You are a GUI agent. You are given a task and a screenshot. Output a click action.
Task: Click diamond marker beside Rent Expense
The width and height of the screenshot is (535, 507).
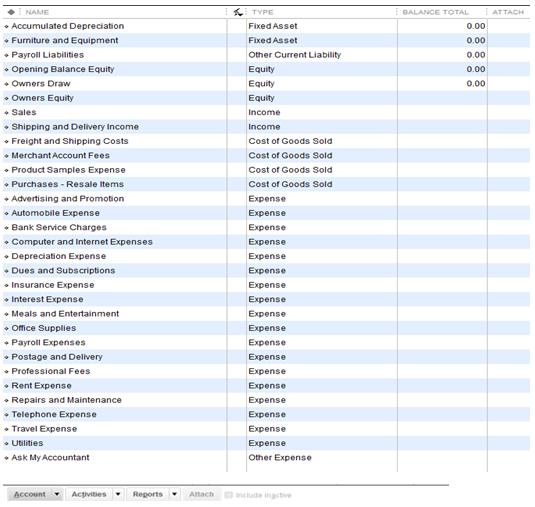[6, 386]
